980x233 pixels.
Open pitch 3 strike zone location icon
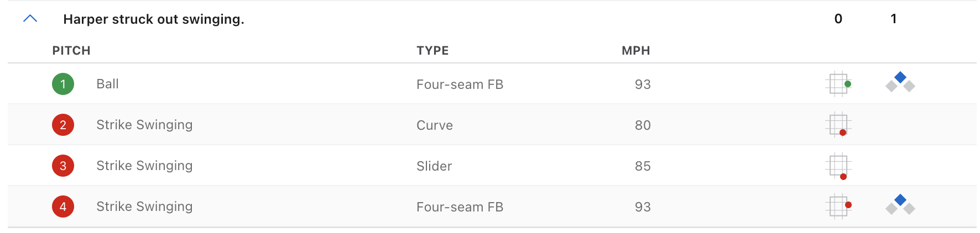[838, 166]
